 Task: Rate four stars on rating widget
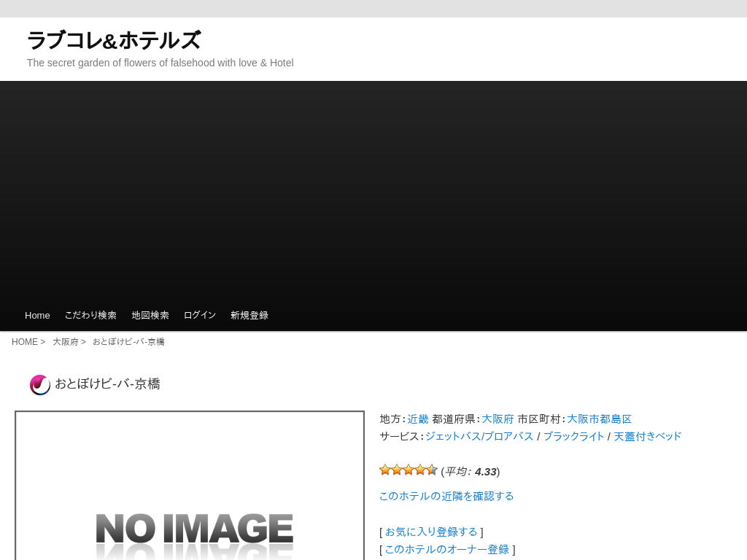click(x=420, y=470)
